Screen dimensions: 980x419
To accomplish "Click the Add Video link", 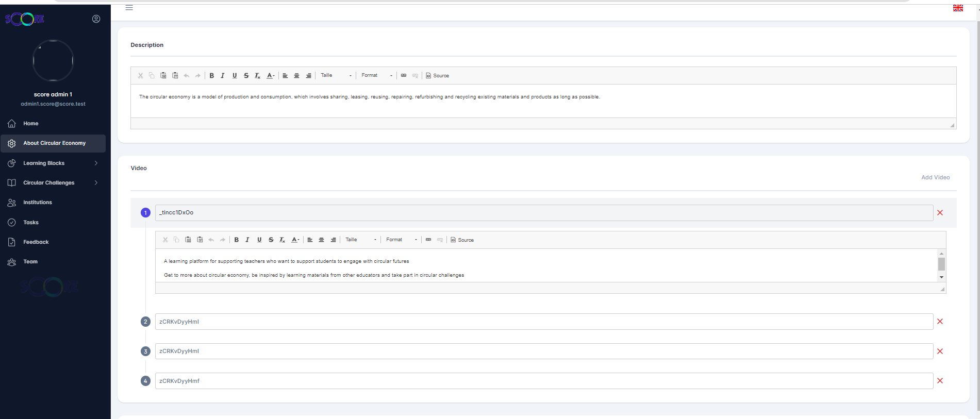I will coord(935,177).
